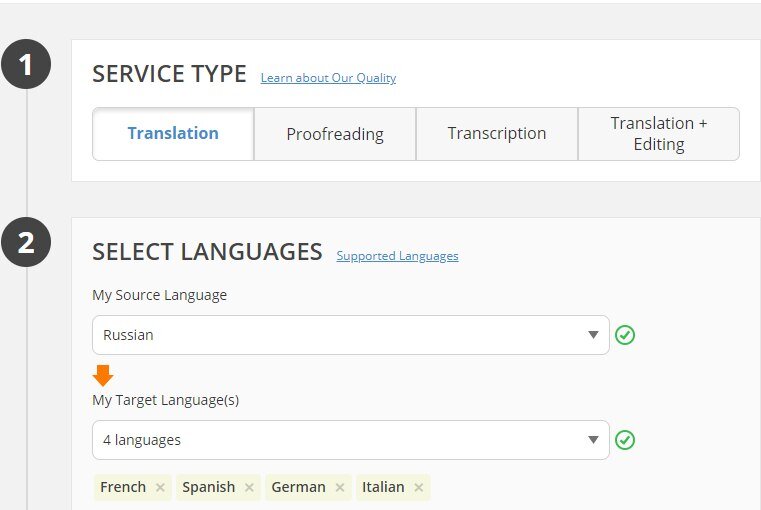
Task: Switch to the Proofreading service tab
Action: coord(335,134)
